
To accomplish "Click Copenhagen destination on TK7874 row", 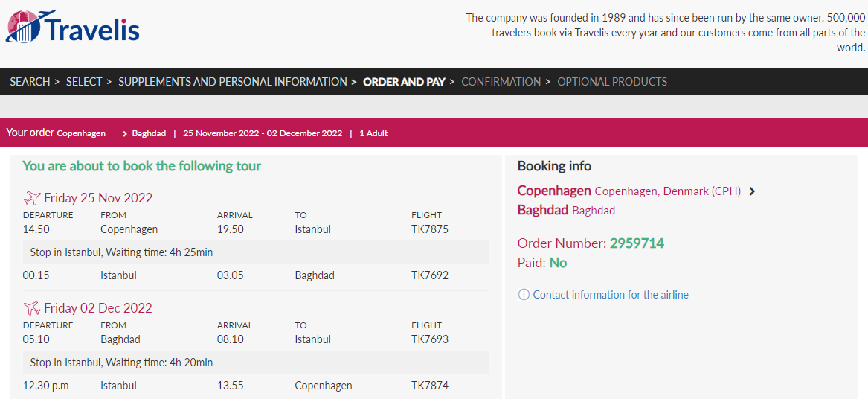I will point(324,386).
